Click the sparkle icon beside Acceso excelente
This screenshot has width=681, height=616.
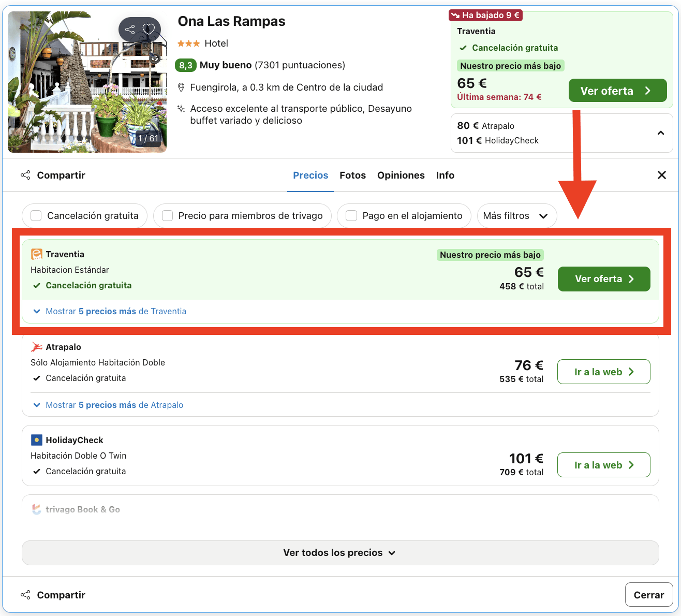181,109
